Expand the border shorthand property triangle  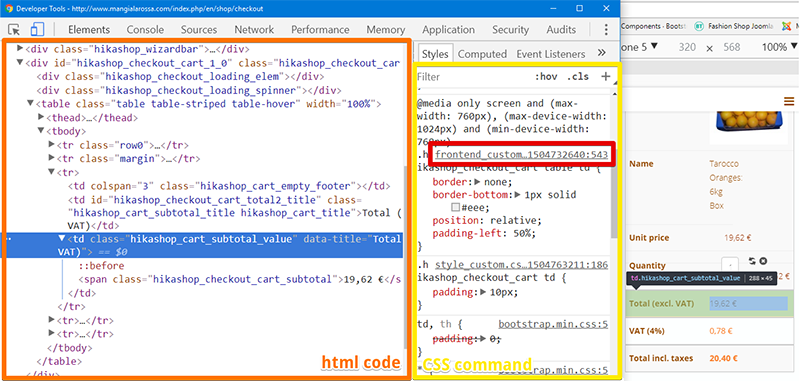click(478, 182)
